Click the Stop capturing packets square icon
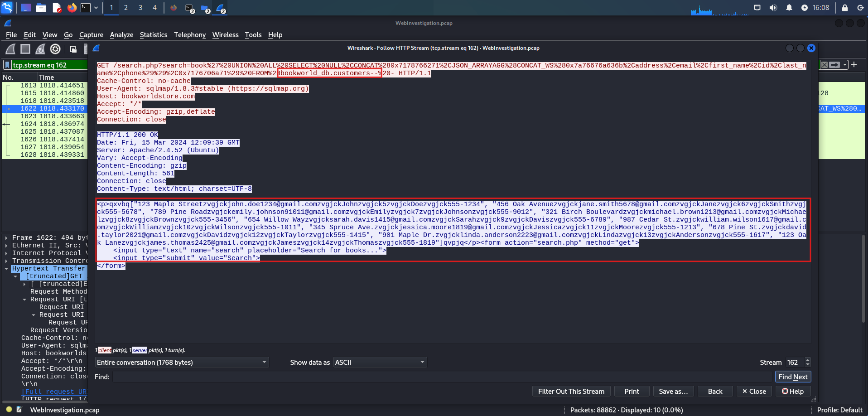 (25, 49)
